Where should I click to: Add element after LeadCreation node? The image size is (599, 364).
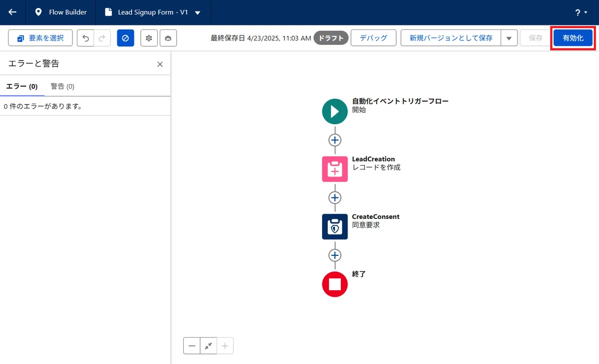pos(335,197)
